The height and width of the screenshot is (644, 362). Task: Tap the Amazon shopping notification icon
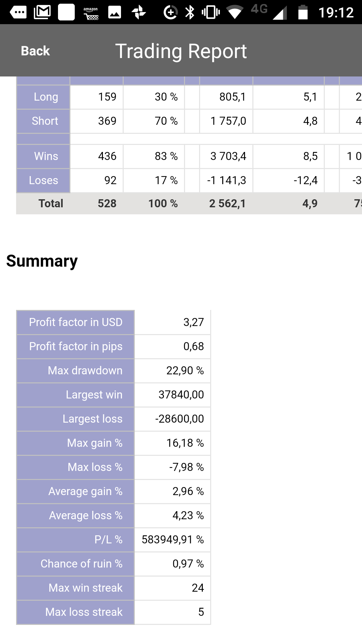click(x=90, y=13)
